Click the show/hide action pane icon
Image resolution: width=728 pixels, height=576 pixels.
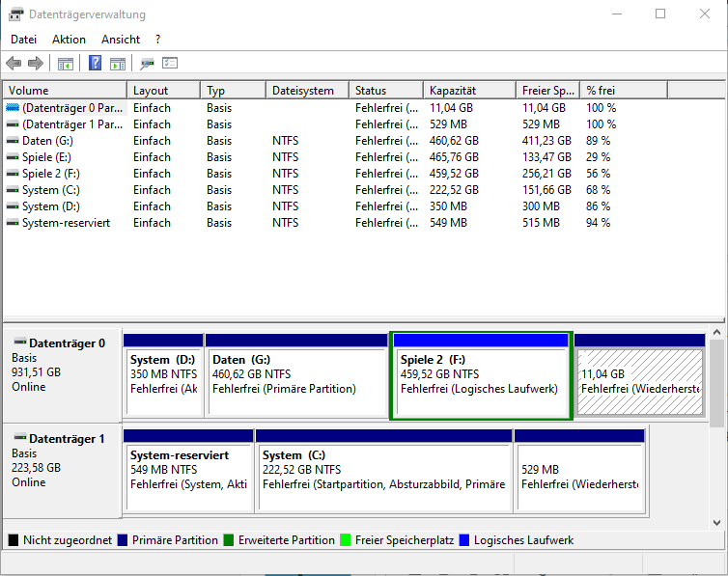[118, 64]
